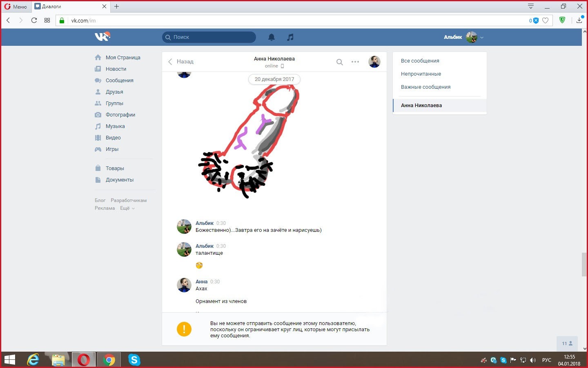The width and height of the screenshot is (588, 368).
Task: Open Анна Николаева name in chat header
Action: (x=274, y=58)
